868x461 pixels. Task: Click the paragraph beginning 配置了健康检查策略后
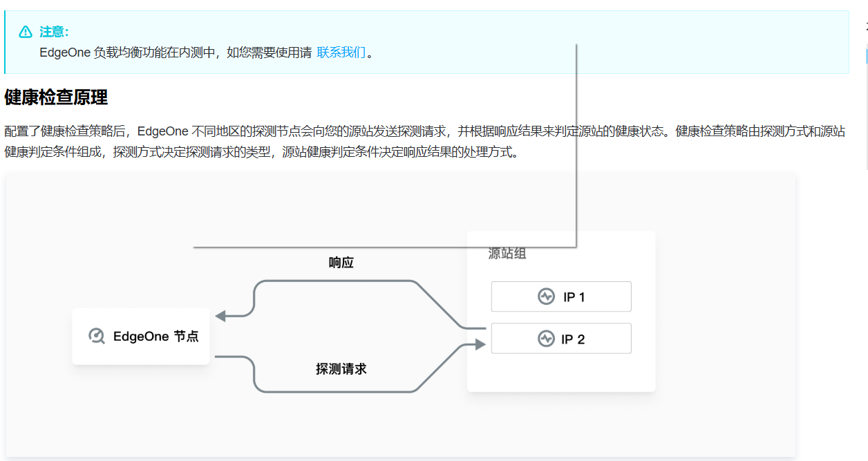pyautogui.click(x=425, y=142)
